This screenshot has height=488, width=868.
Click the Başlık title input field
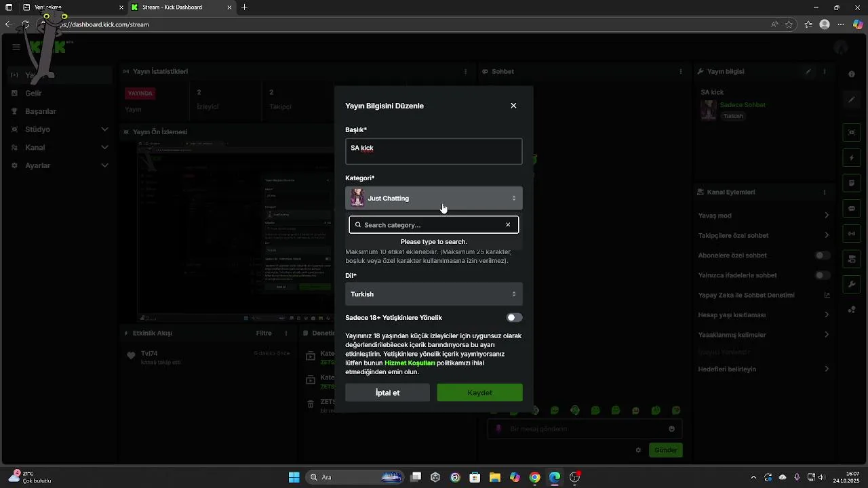(x=434, y=152)
